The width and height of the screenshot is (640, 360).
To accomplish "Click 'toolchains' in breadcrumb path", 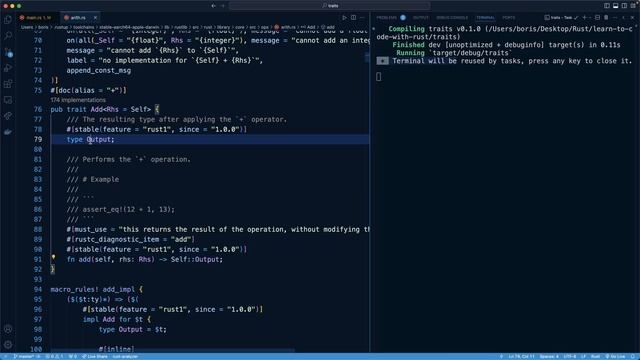I will [x=84, y=27].
